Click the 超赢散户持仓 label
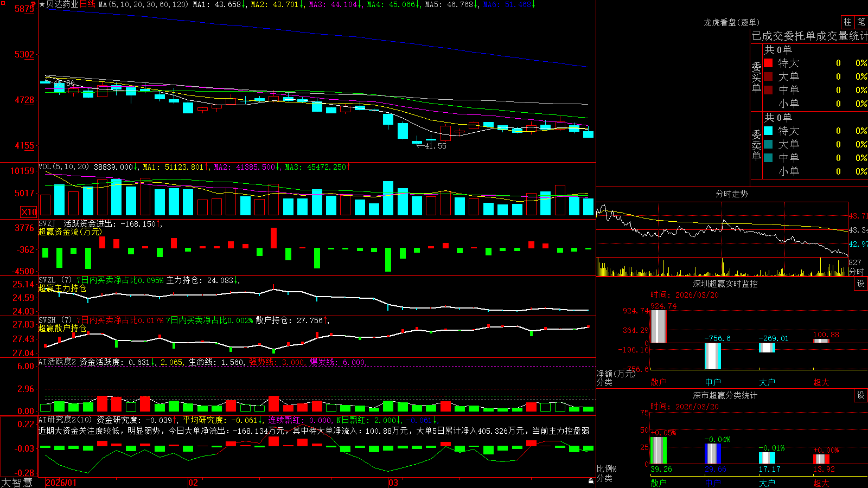This screenshot has height=488, width=868. click(62, 328)
